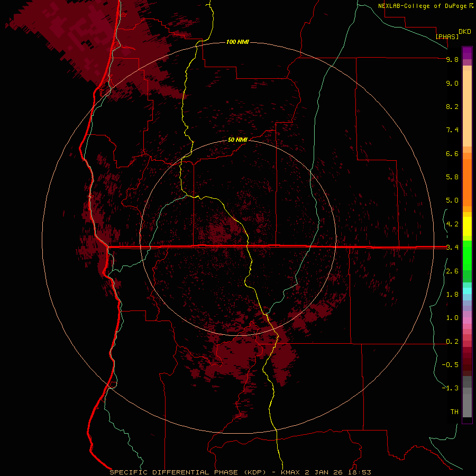Image resolution: width=476 pixels, height=476 pixels.
Task: Click the 100 NMI range ring label
Action: pyautogui.click(x=237, y=42)
